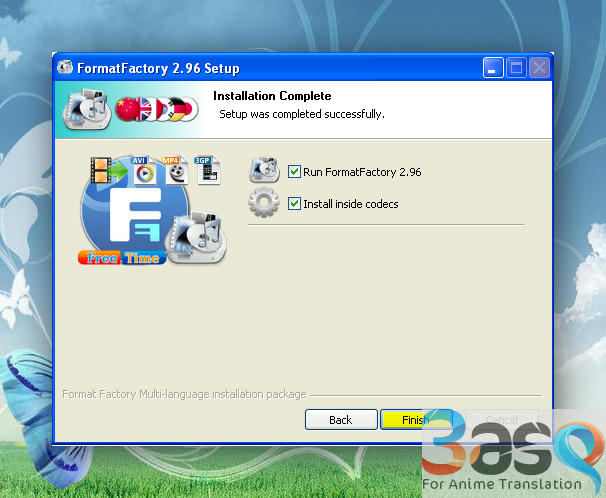The height and width of the screenshot is (498, 606).
Task: Click the FormatFactory logo in the header banner
Action: point(87,109)
